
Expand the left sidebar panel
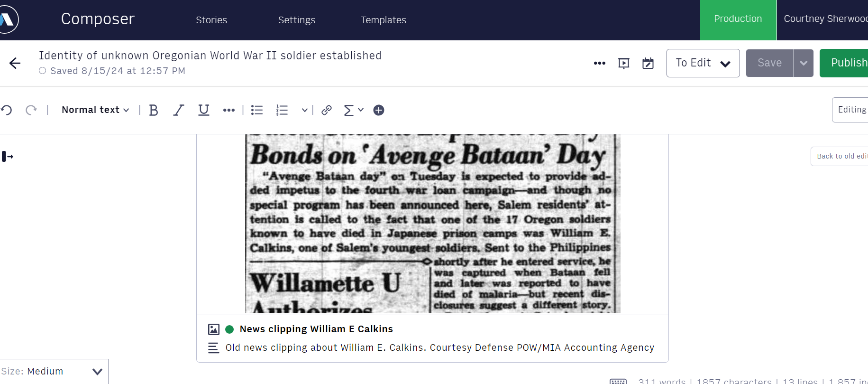[x=8, y=156]
